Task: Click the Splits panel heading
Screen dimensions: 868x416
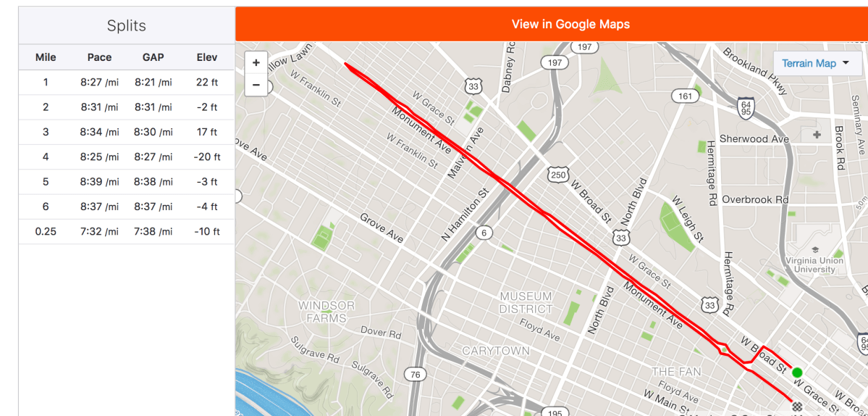Action: 127,26
